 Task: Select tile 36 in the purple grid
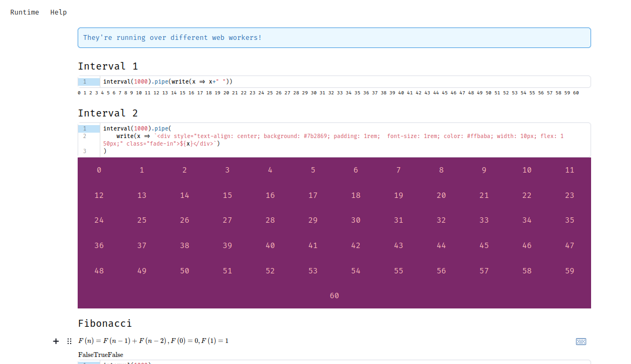click(x=99, y=246)
